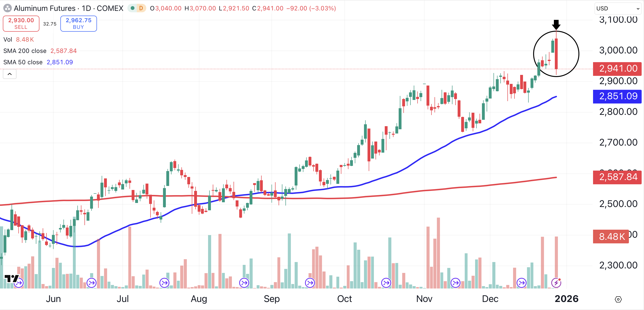Select the SMA 50 close legend
Screen dimensions: 644x310
pyautogui.click(x=23, y=62)
